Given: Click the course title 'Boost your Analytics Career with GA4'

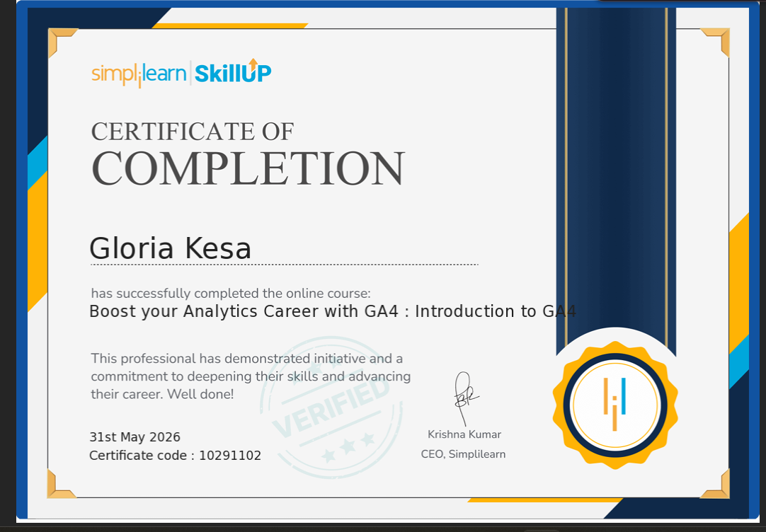Looking at the screenshot, I should (244, 311).
